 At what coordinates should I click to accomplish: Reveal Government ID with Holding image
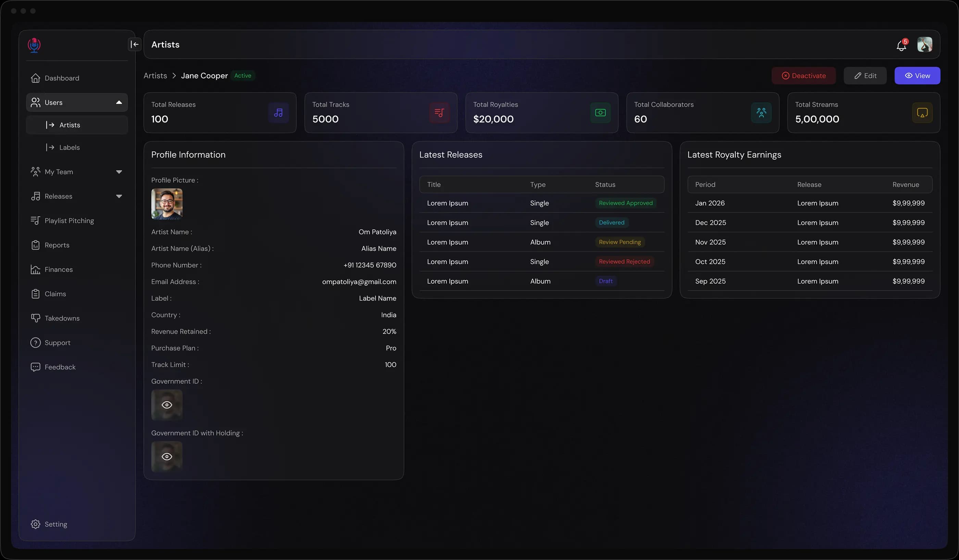pyautogui.click(x=167, y=457)
